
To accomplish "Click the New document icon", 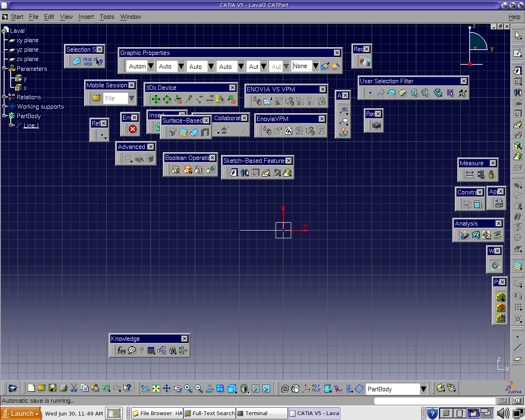I will click(x=31, y=388).
